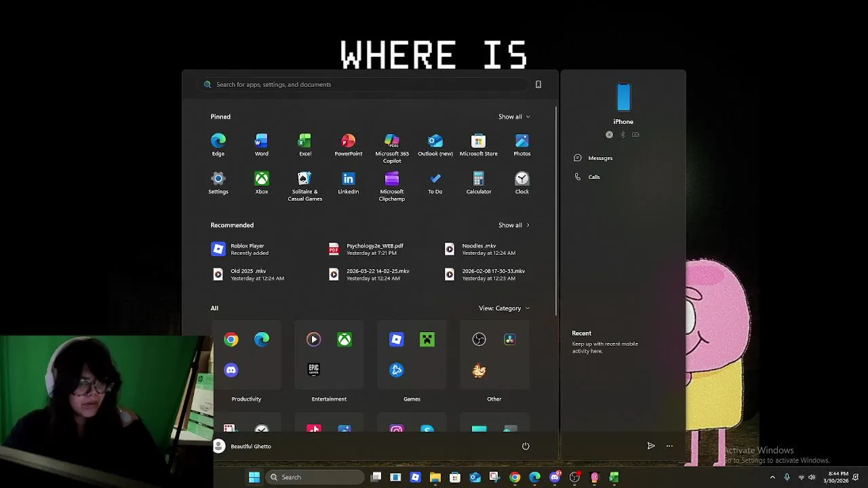Click the power button icon
The height and width of the screenshot is (488, 868).
[x=526, y=446]
